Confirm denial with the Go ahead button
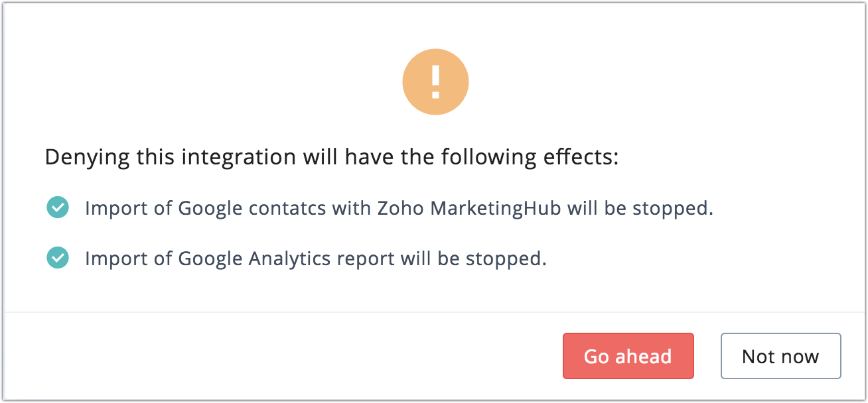The image size is (868, 403). click(628, 356)
